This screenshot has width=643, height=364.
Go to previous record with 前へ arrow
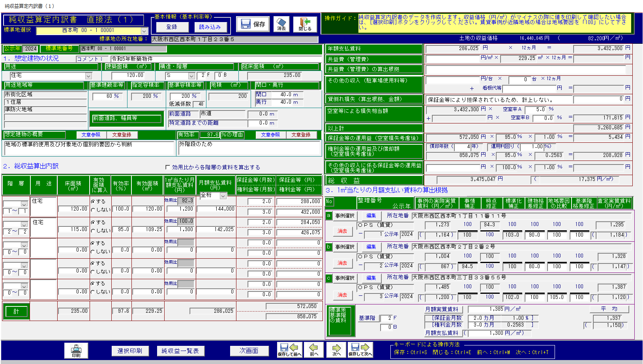click(314, 350)
